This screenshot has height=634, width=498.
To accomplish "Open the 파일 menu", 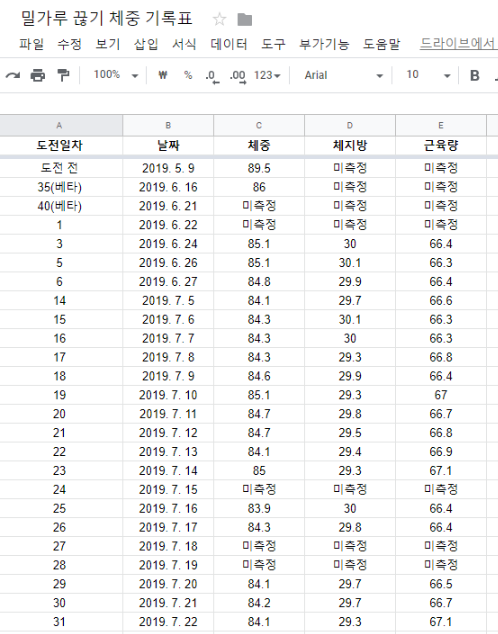I will (32, 44).
